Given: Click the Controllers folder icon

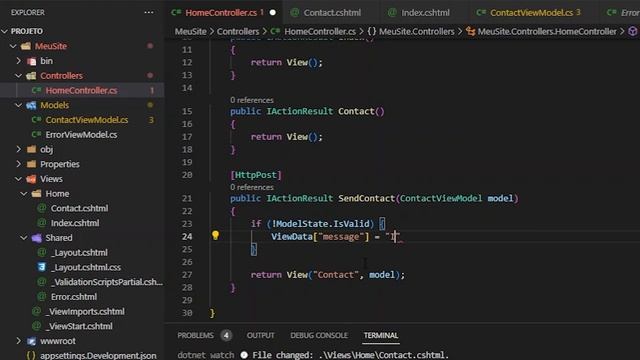Looking at the screenshot, I should pos(31,76).
